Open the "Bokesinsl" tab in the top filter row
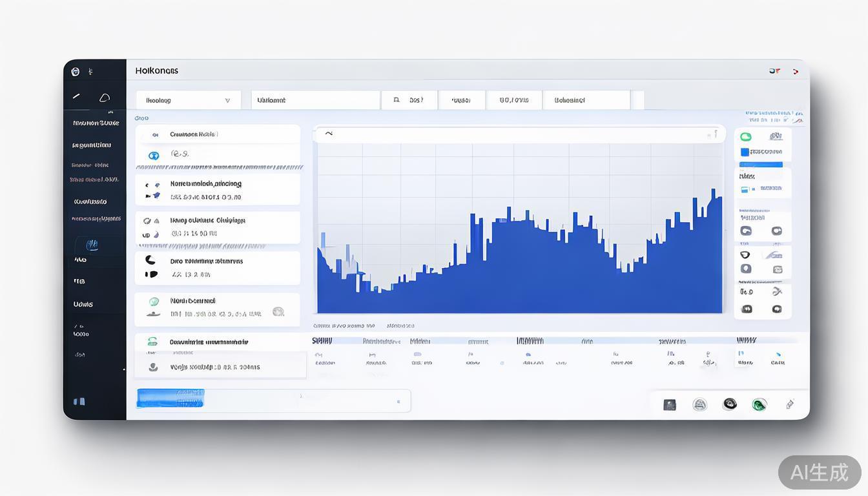Viewport: 868px width, 496px height. coord(586,100)
